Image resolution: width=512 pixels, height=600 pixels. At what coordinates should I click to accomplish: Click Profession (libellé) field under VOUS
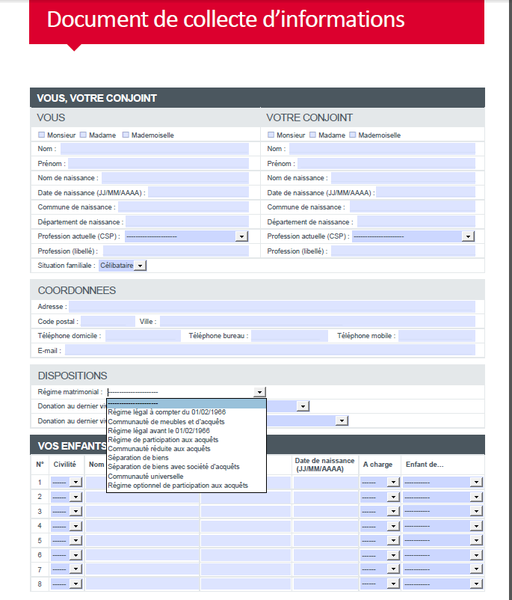pyautogui.click(x=176, y=251)
